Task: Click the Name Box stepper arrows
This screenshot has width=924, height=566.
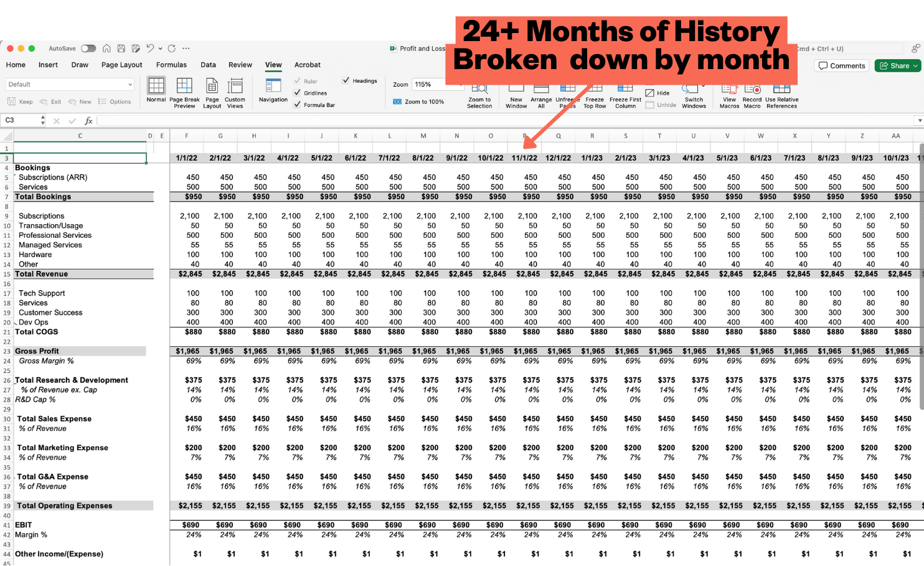Action: coord(42,120)
